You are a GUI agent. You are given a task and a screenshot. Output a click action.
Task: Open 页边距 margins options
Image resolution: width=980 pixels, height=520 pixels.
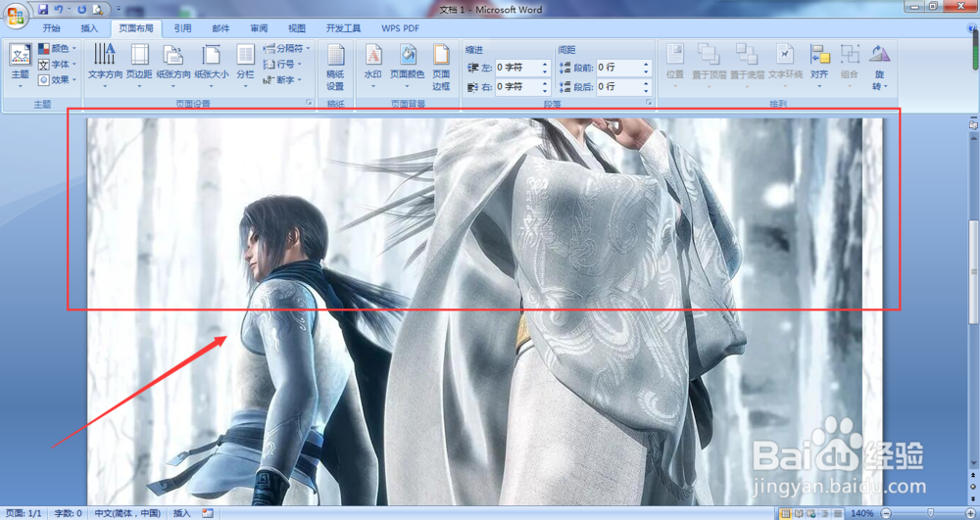[139, 66]
